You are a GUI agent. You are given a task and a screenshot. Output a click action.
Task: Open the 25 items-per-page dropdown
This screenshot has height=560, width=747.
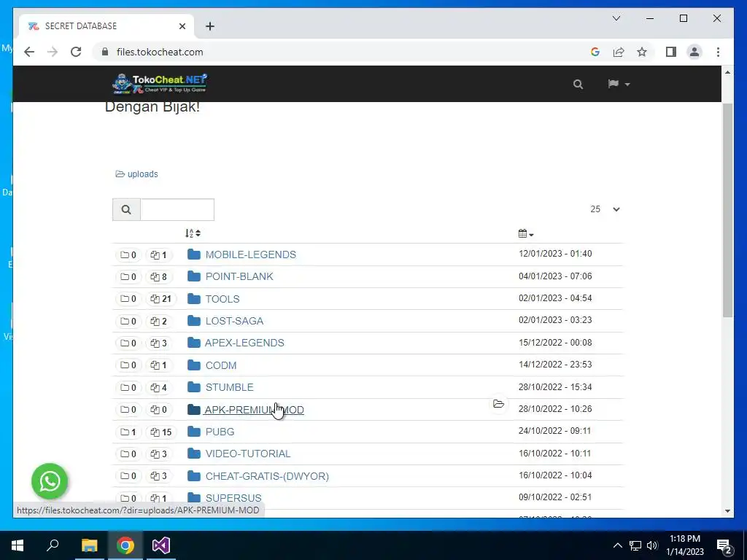[x=605, y=209]
